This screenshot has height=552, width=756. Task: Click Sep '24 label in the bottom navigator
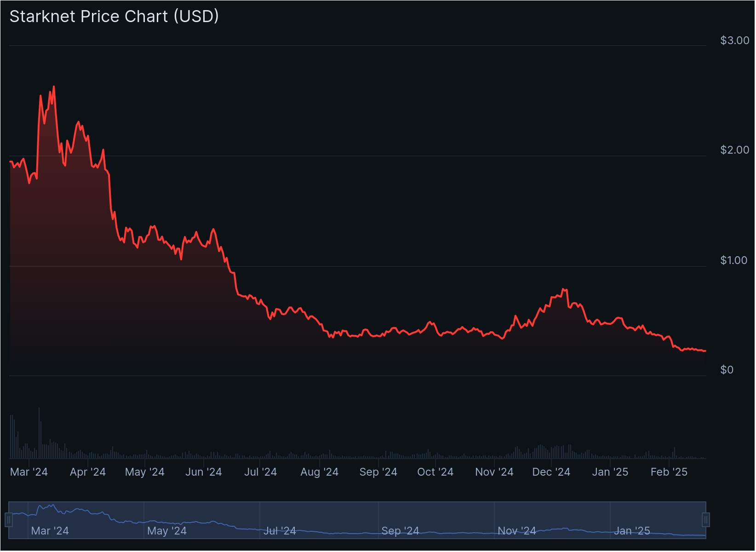coord(400,531)
